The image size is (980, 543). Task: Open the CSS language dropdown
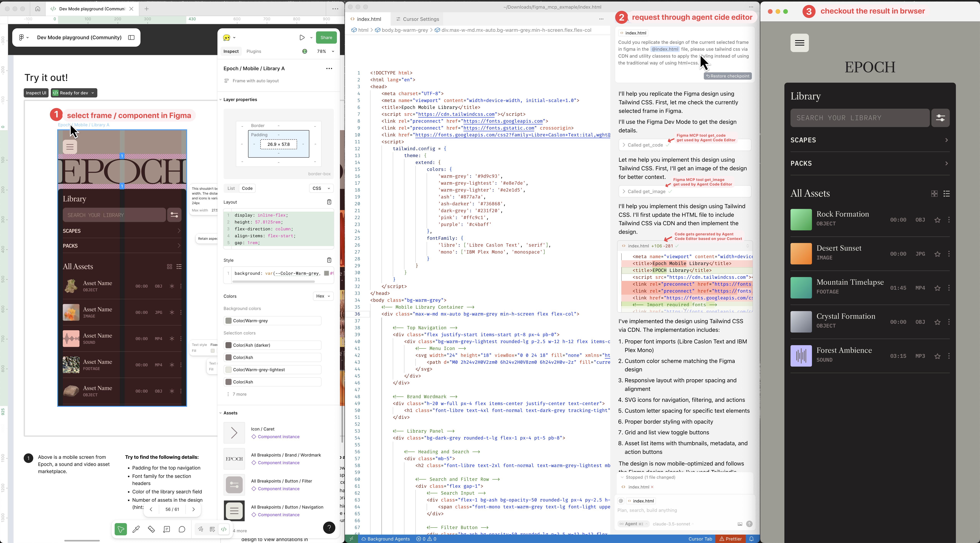[322, 188]
